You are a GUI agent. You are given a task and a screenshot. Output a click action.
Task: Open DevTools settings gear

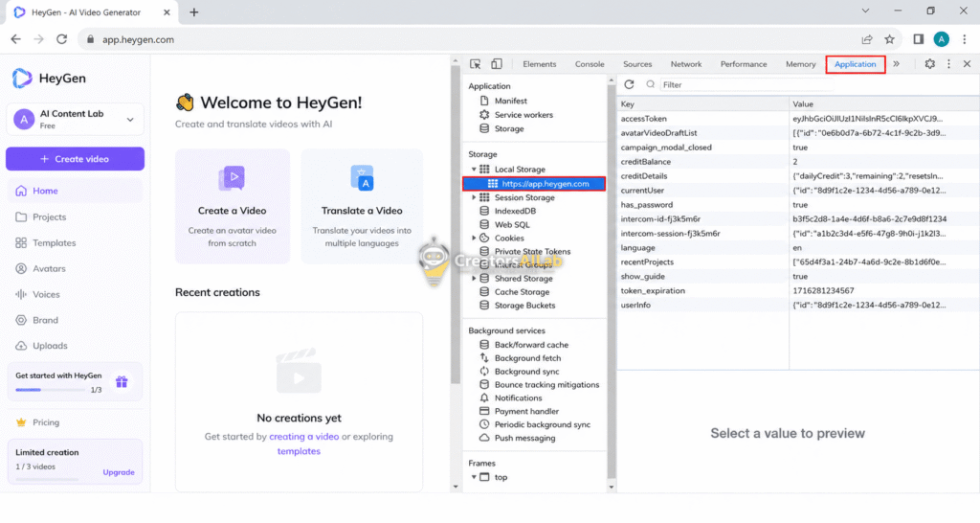pos(929,64)
